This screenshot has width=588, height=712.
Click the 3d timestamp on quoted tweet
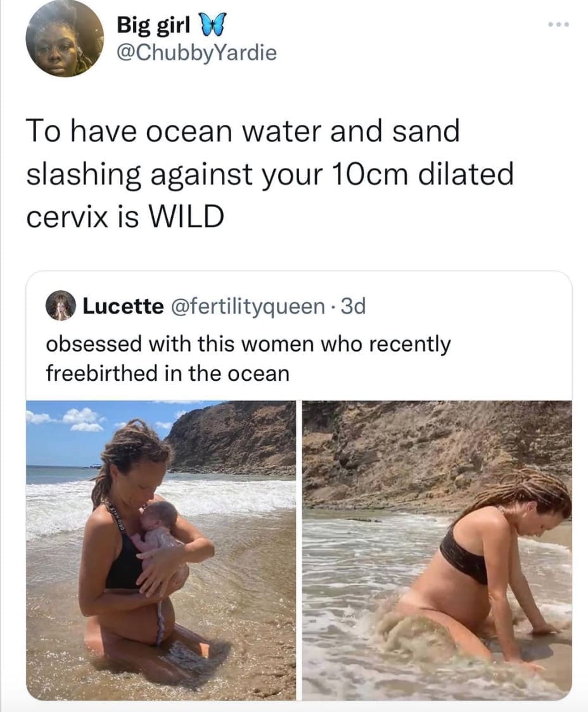coord(353,307)
